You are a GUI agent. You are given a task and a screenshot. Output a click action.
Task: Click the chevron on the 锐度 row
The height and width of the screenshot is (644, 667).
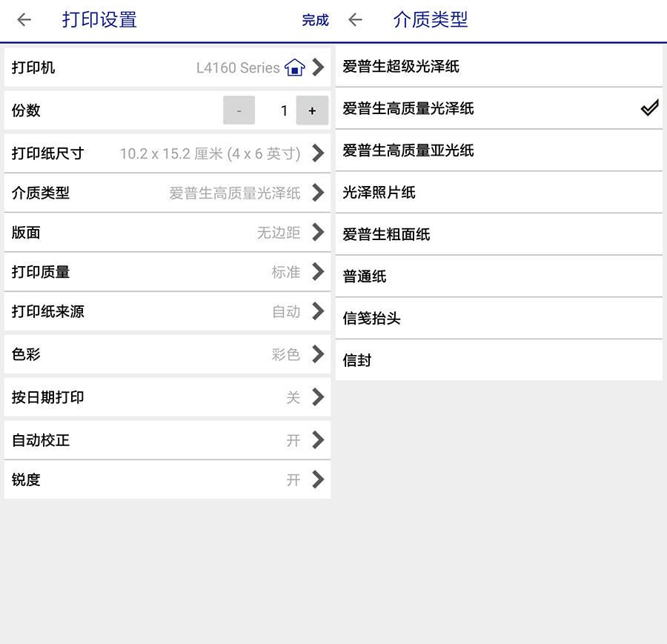319,479
